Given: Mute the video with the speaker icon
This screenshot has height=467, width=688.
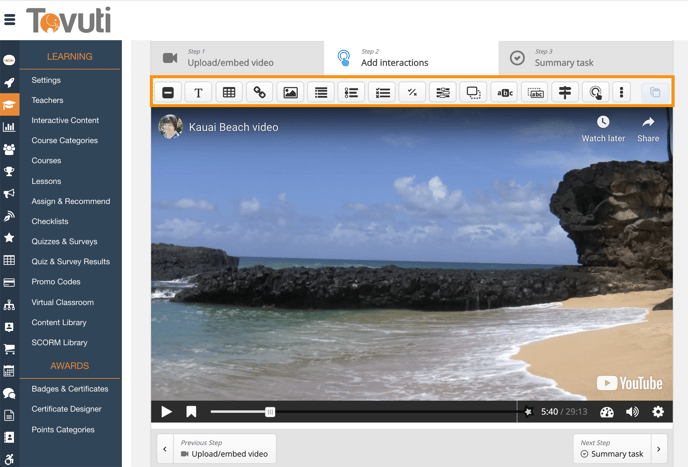Looking at the screenshot, I should coord(632,412).
